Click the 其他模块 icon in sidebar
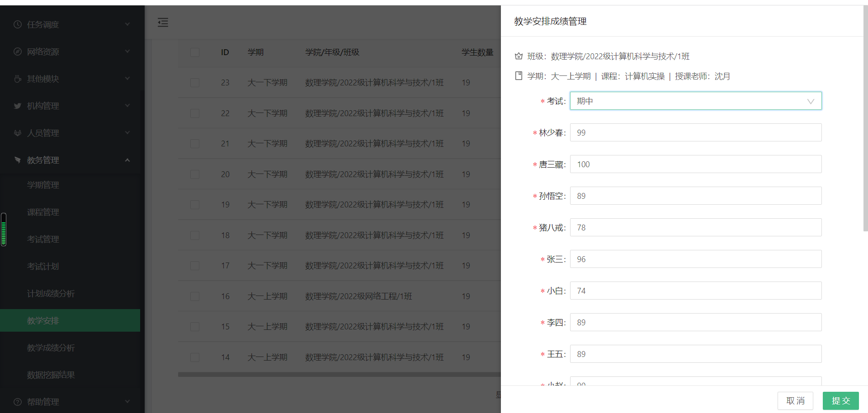This screenshot has width=868, height=413. (x=18, y=79)
